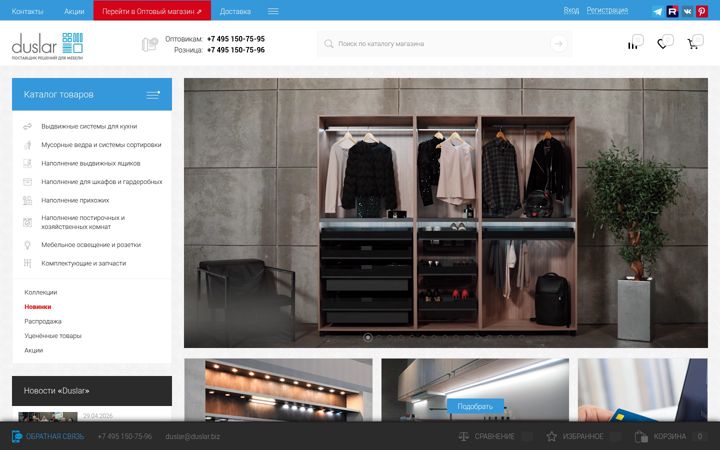Screen dimensions: 720x450
Task: Open Мусорные ведра и системы сортировки
Action: [101, 145]
